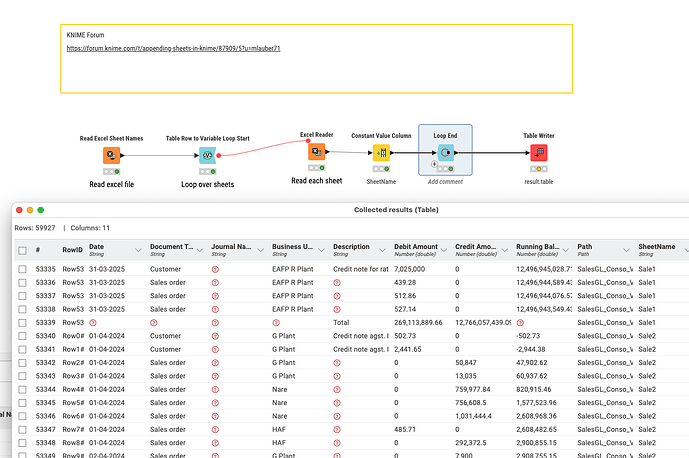Select the Read Excel Sheet Names node icon
Image resolution: width=689 pixels, height=458 pixels.
112,155
